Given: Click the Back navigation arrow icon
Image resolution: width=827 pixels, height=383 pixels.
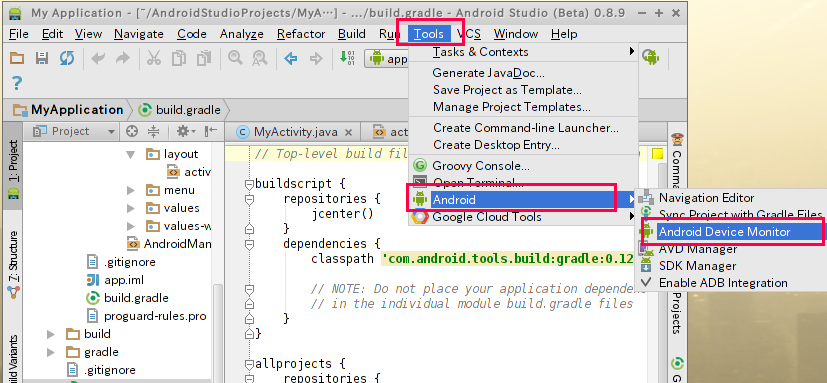Looking at the screenshot, I should pyautogui.click(x=291, y=58).
